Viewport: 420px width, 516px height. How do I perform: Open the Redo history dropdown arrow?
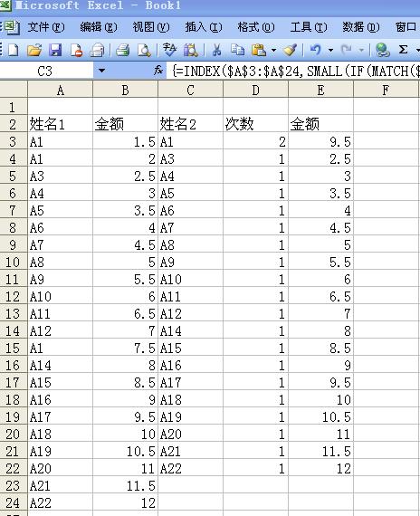361,51
